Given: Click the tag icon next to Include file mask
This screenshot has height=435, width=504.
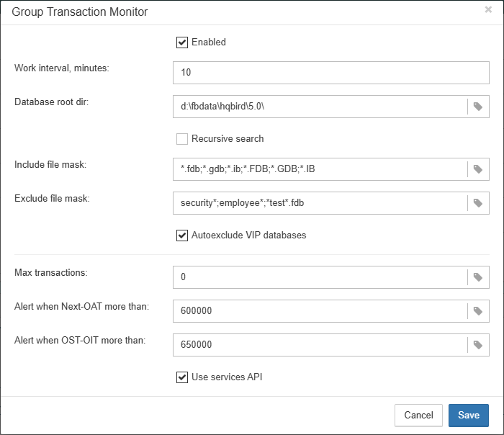Looking at the screenshot, I should tap(478, 169).
